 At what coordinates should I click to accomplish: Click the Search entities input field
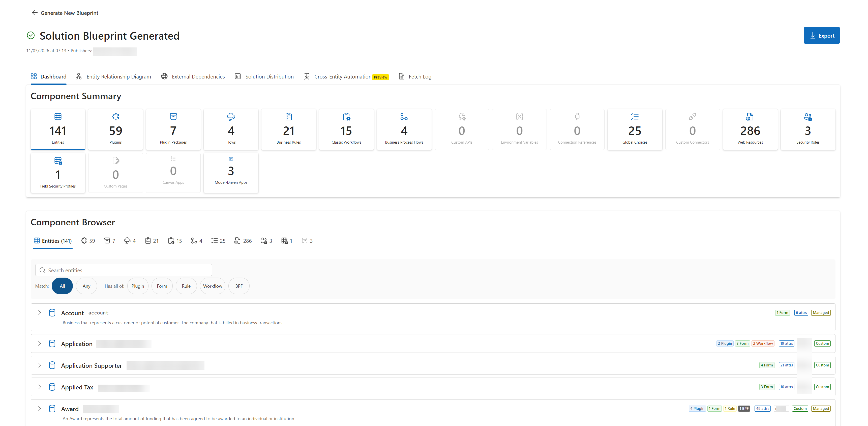(124, 270)
